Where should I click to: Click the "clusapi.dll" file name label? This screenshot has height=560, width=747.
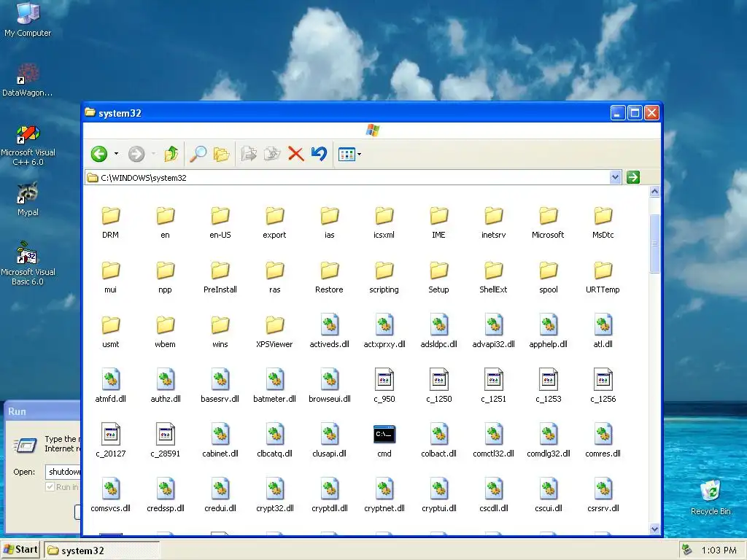329,454
